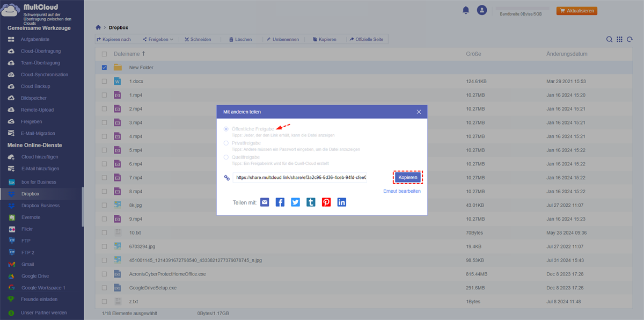Click the notification bell icon
The height and width of the screenshot is (320, 644).
[x=465, y=10]
